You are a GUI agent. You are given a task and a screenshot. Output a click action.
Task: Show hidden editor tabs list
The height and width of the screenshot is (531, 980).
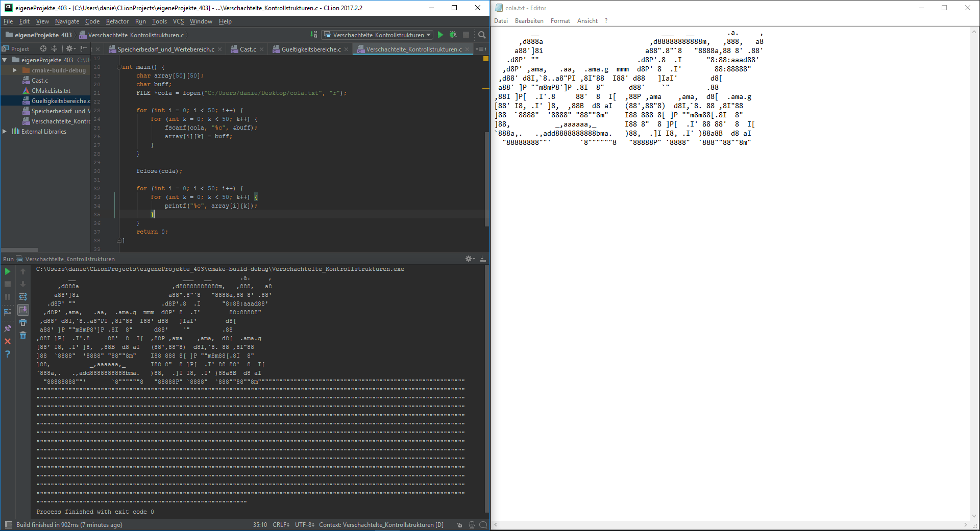pos(481,49)
